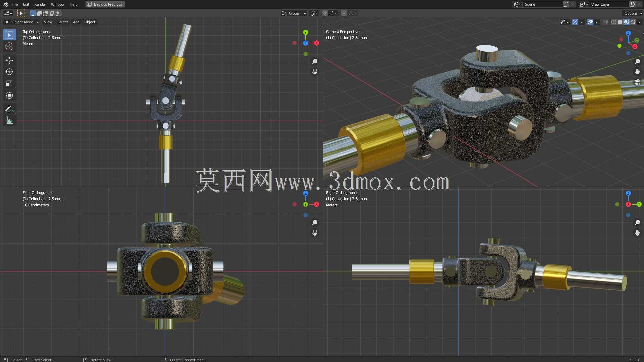Click Z axis on Right Orthographic gizmo
Viewport: 644px width, 362px height.
[x=628, y=193]
